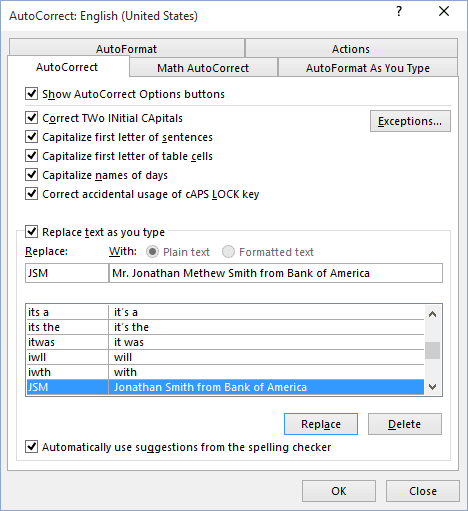Click the Close button at bottom
The width and height of the screenshot is (468, 511).
(x=423, y=491)
